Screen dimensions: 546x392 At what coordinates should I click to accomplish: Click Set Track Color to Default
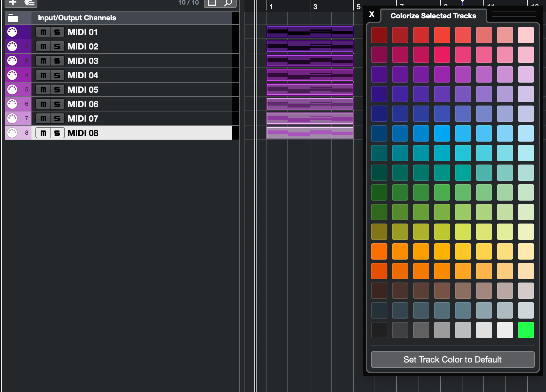point(452,360)
